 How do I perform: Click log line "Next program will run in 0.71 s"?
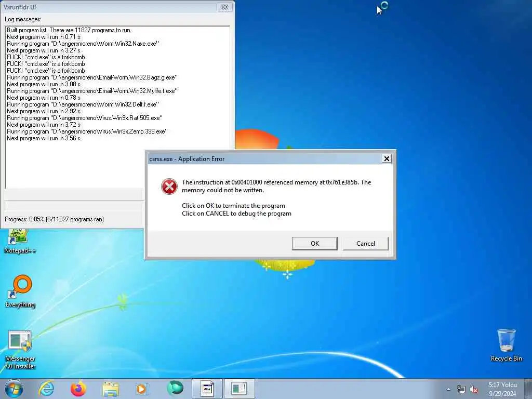pyautogui.click(x=44, y=37)
